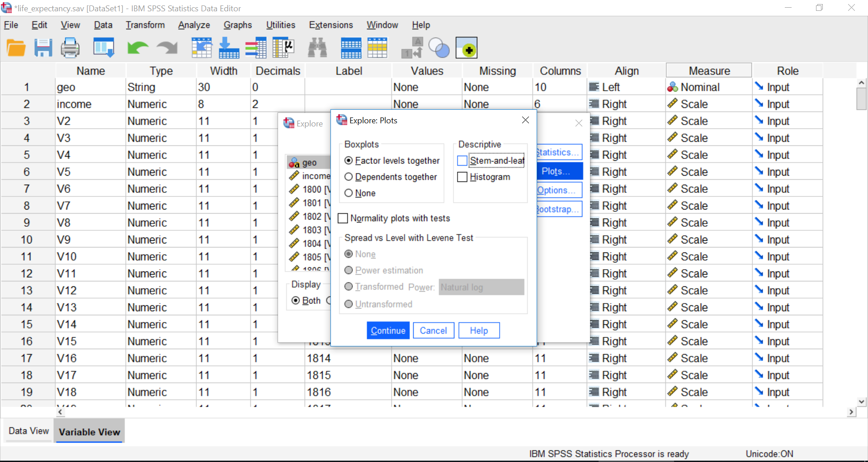Insert cases toolbar icon
This screenshot has width=868, height=462.
click(x=351, y=48)
